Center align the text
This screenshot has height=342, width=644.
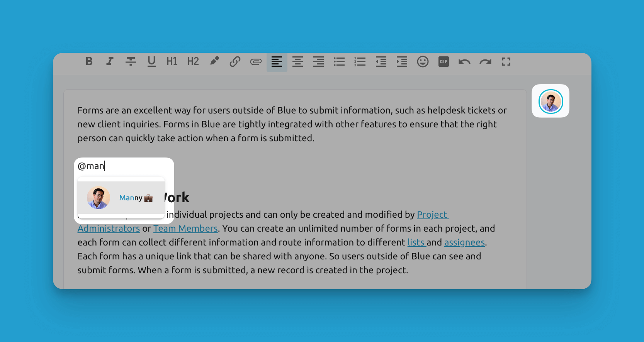[297, 62]
